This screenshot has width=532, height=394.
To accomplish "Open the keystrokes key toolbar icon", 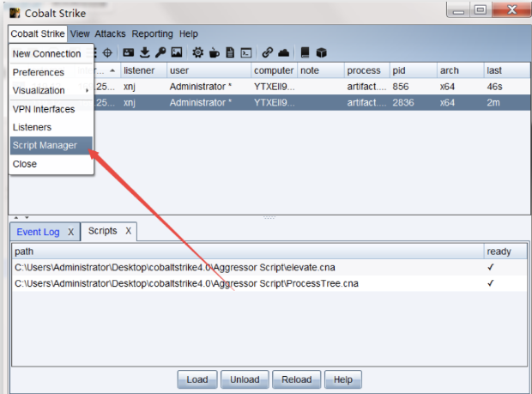I will click(x=160, y=52).
